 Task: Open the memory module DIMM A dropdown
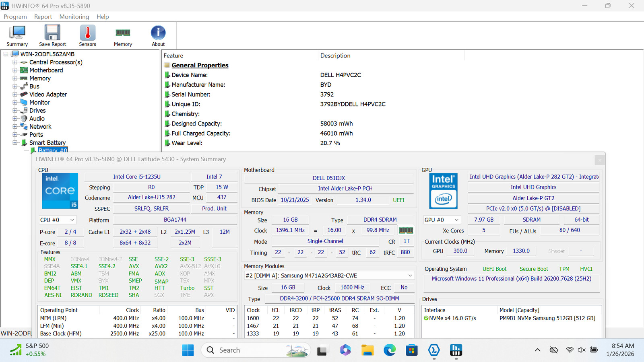(329, 276)
